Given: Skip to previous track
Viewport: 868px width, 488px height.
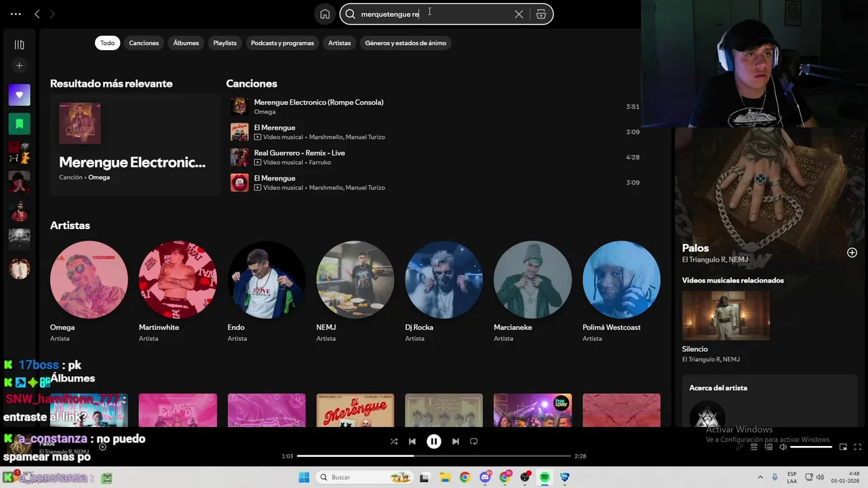Looking at the screenshot, I should click(412, 441).
